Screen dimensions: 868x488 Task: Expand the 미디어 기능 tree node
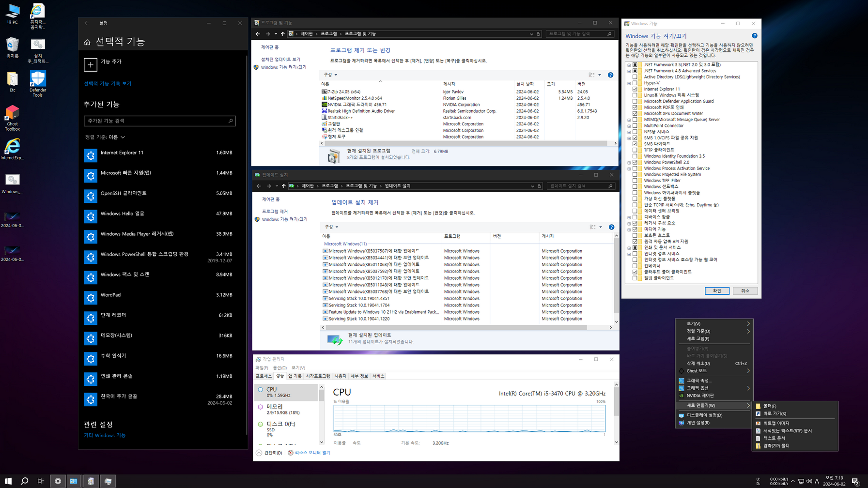(629, 229)
